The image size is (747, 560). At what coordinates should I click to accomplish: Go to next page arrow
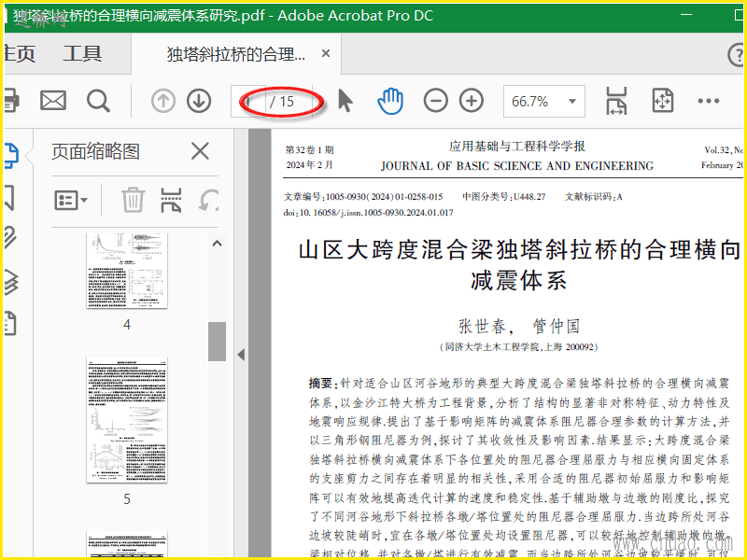click(x=199, y=101)
